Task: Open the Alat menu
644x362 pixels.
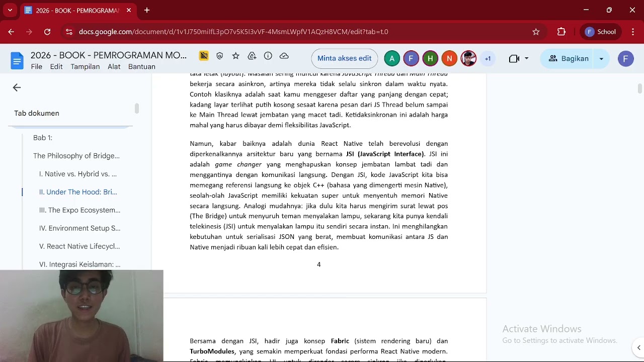Action: [x=114, y=67]
